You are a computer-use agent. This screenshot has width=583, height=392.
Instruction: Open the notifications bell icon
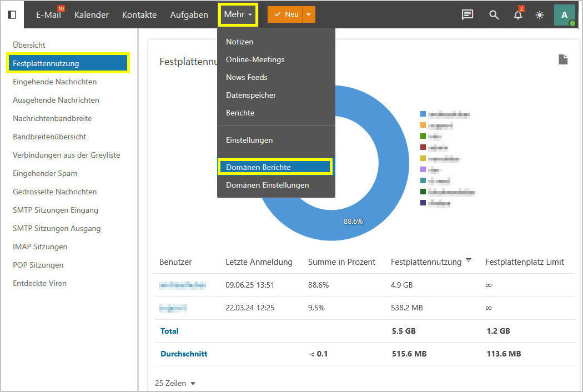pos(518,15)
